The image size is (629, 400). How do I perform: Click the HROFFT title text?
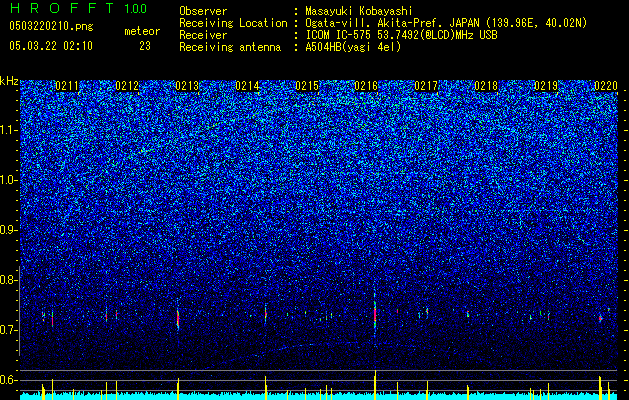[x=63, y=8]
